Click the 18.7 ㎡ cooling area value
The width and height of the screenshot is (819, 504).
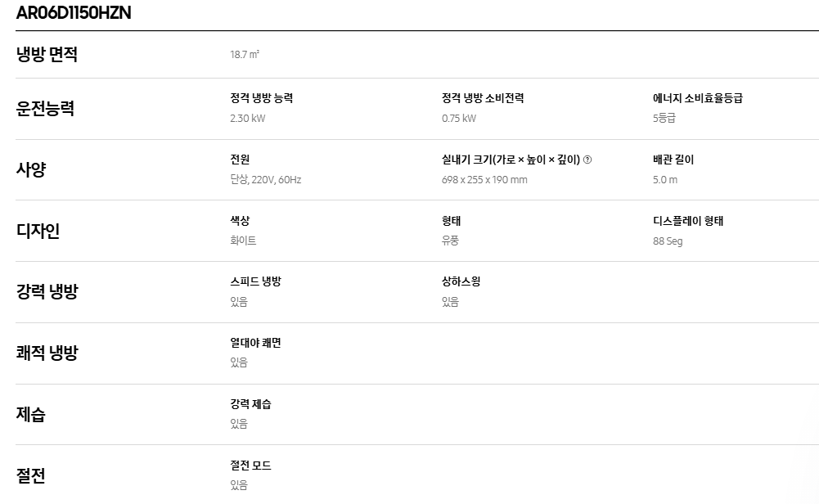click(x=245, y=55)
